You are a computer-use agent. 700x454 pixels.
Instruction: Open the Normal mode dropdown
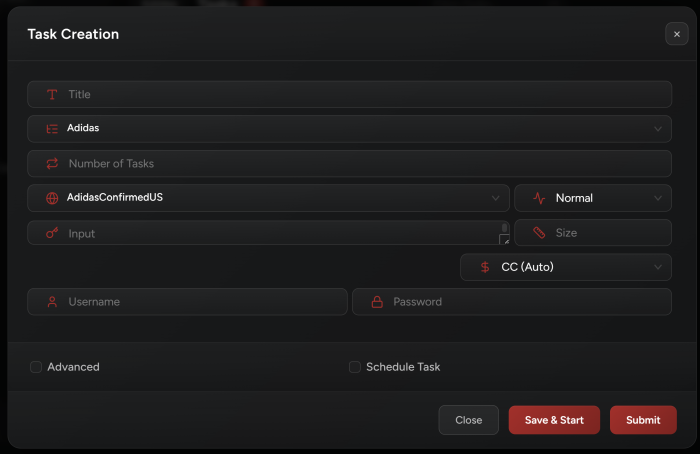tap(593, 198)
